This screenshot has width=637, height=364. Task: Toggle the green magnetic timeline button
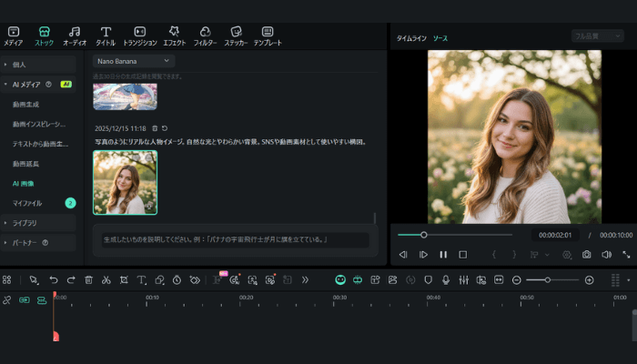point(340,280)
